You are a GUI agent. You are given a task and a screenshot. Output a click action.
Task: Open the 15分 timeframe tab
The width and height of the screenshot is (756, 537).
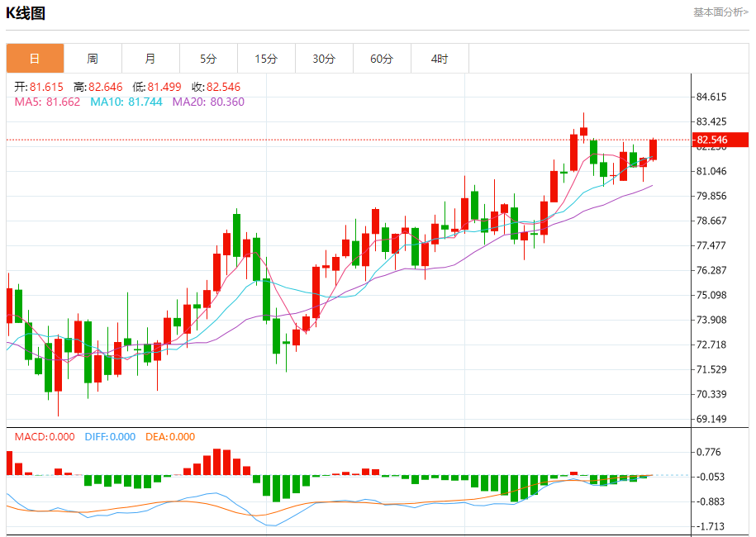tap(266, 59)
